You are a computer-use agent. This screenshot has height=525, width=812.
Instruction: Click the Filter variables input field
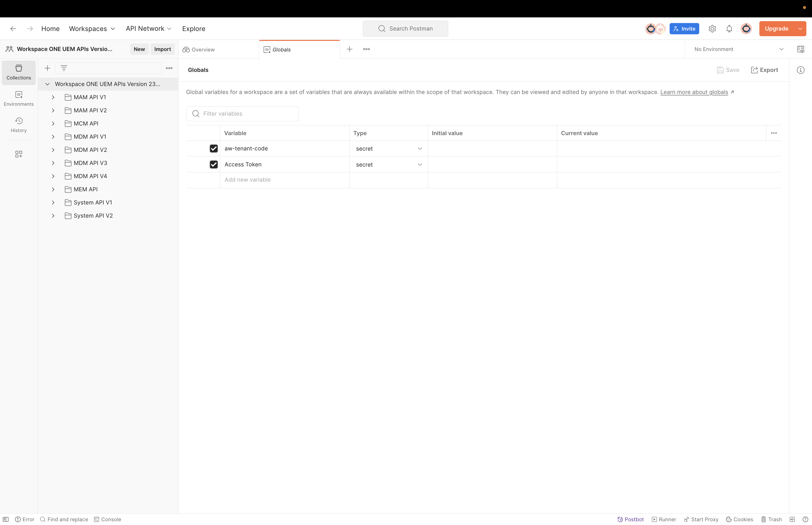tap(242, 114)
